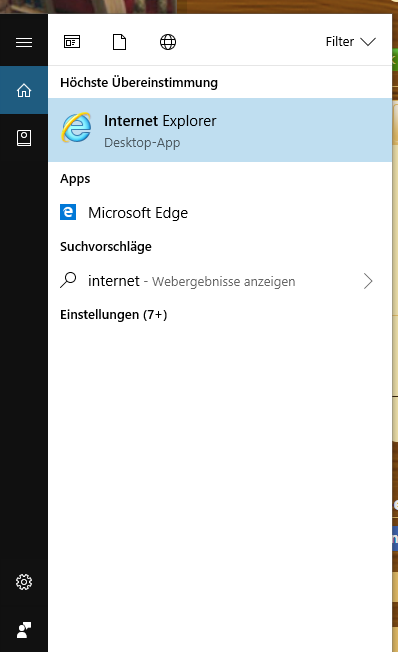The image size is (398, 652).
Task: Expand the Filter dropdown
Action: [x=351, y=42]
